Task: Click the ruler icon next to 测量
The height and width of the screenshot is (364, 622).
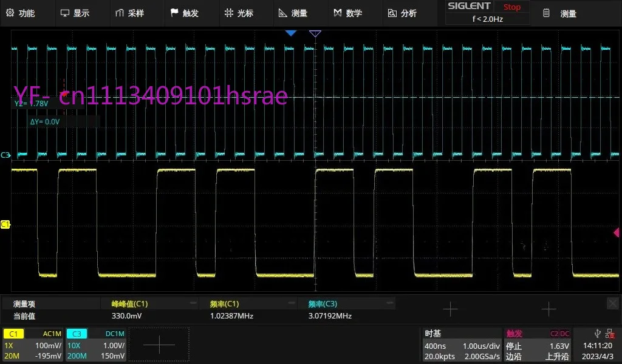Action: click(x=283, y=13)
